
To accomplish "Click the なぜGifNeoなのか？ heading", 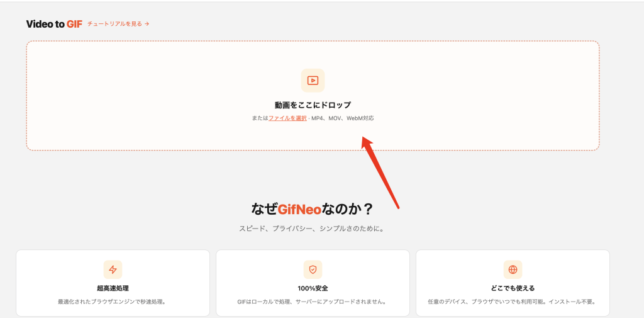I will pyautogui.click(x=312, y=209).
